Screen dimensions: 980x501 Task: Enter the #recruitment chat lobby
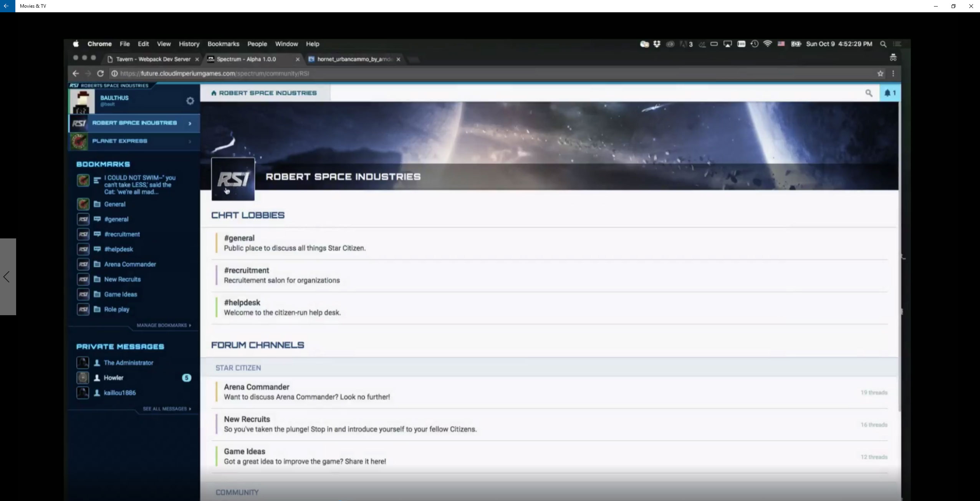(x=549, y=275)
